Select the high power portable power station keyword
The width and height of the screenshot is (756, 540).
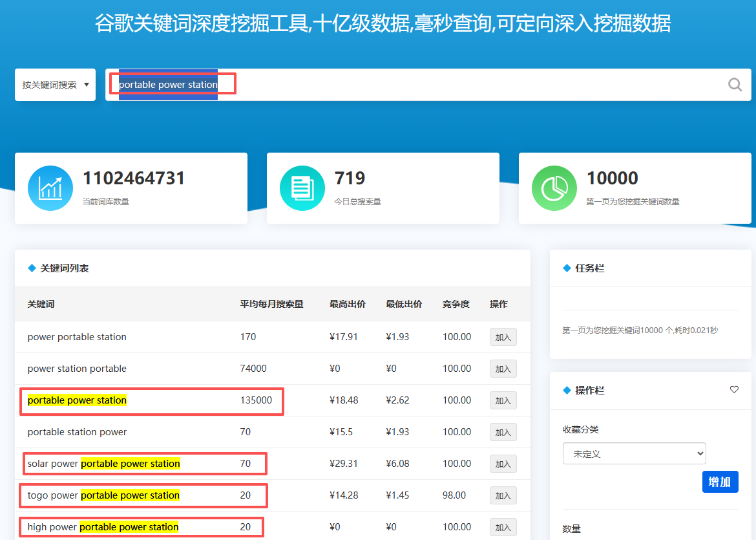[x=103, y=527]
